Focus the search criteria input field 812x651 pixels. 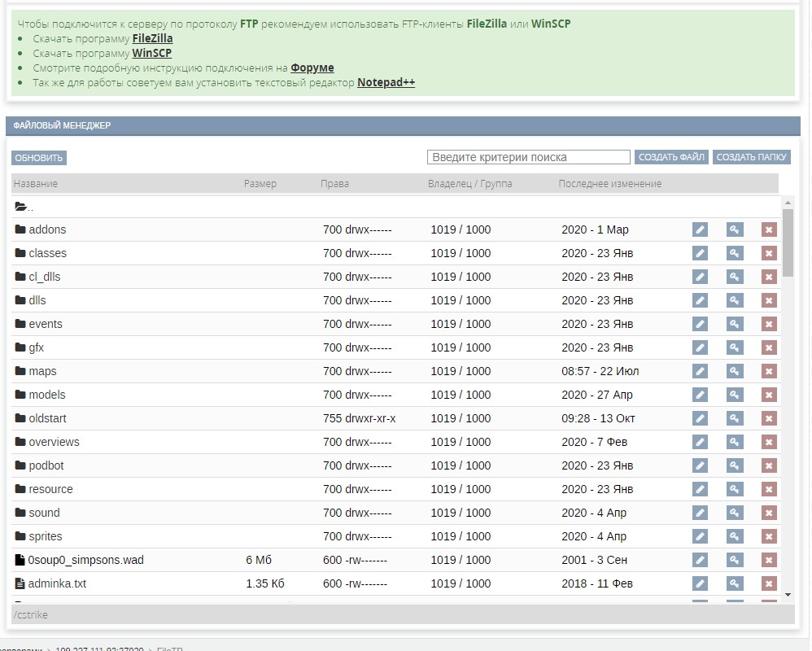click(x=528, y=157)
